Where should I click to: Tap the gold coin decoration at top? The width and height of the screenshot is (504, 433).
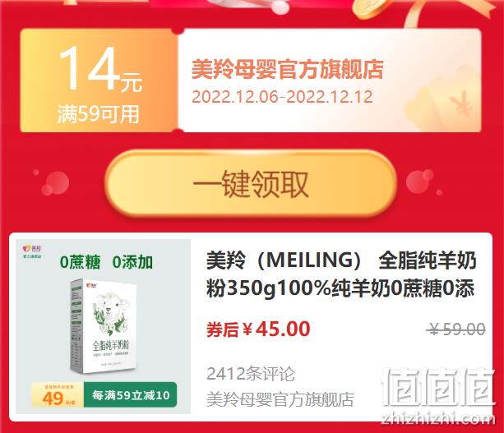click(x=370, y=9)
